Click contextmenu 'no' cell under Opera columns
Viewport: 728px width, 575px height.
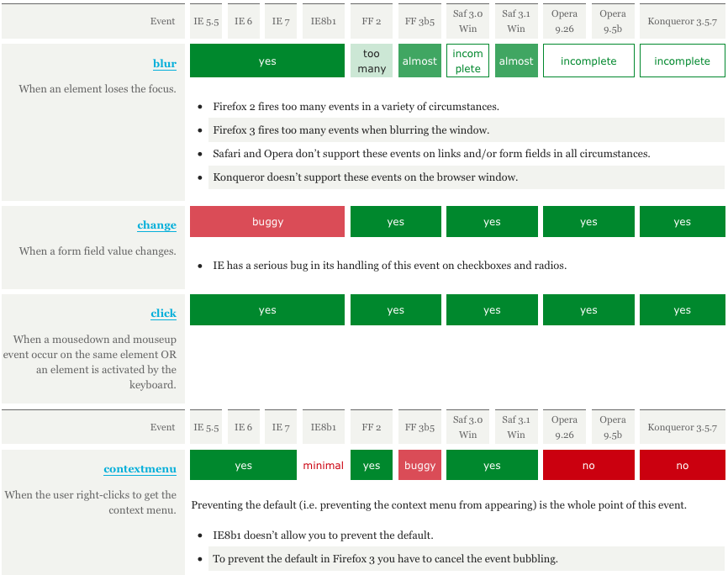(588, 465)
